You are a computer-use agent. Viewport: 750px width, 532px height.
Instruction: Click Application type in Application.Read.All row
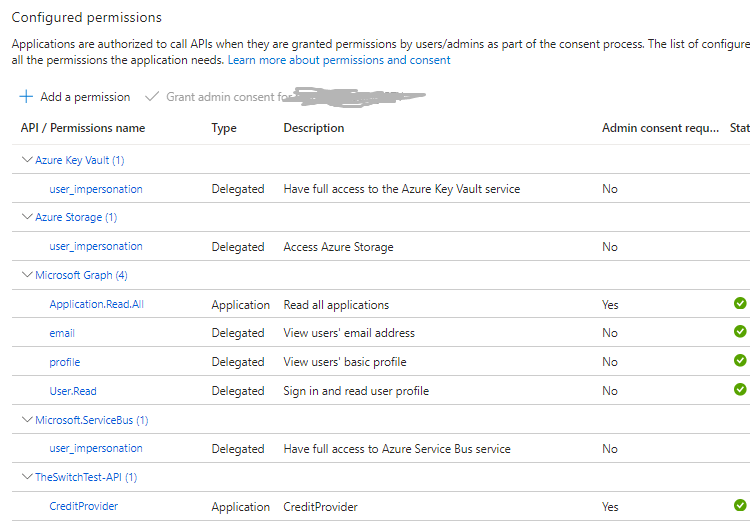(241, 305)
